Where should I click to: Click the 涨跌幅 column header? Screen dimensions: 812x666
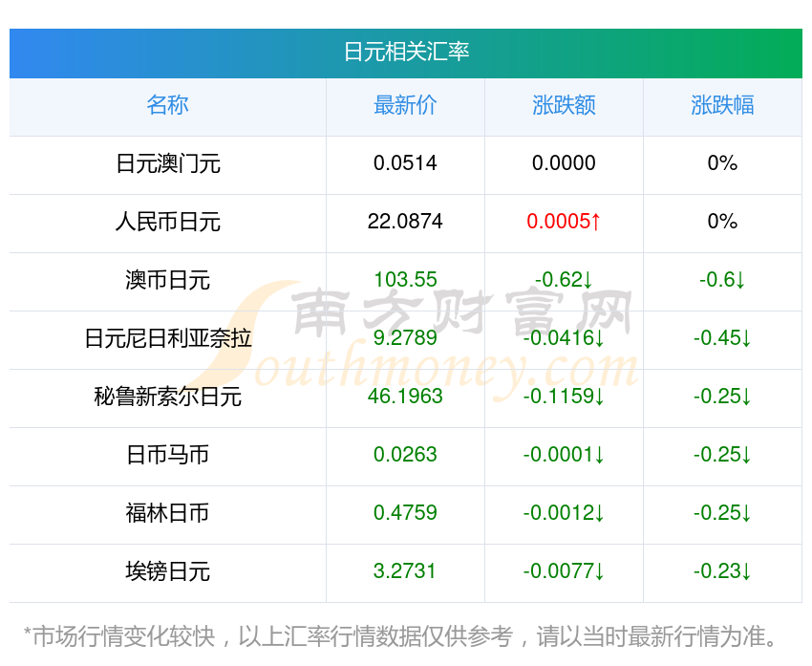click(722, 105)
